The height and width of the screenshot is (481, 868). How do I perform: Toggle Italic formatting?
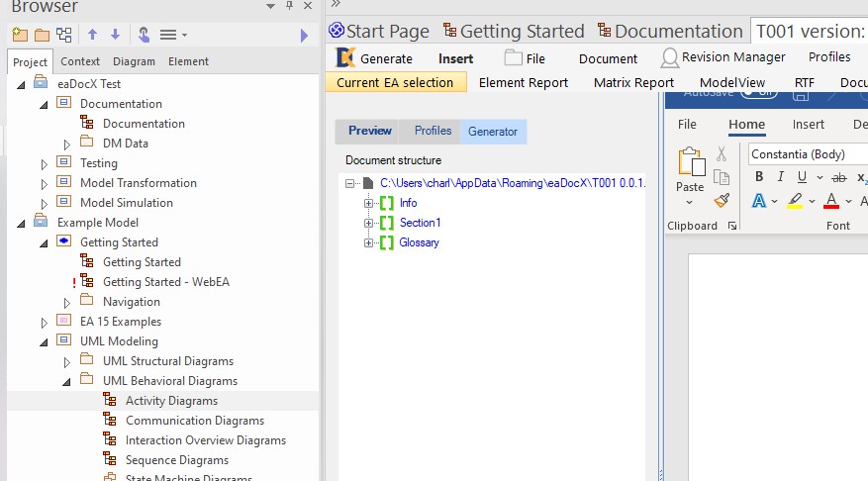780,176
